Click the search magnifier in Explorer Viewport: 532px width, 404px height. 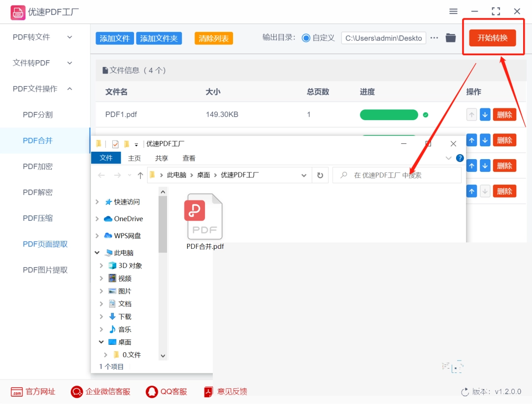[x=344, y=175]
